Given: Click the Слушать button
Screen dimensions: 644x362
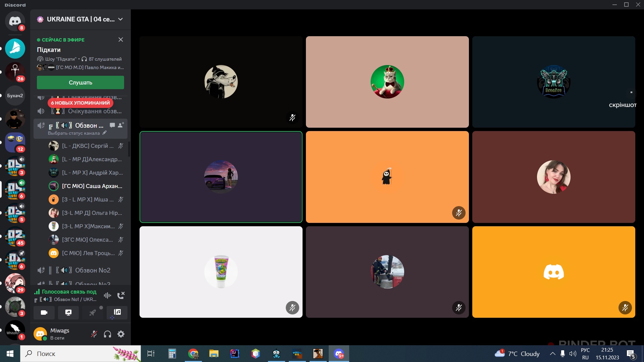Looking at the screenshot, I should (80, 82).
